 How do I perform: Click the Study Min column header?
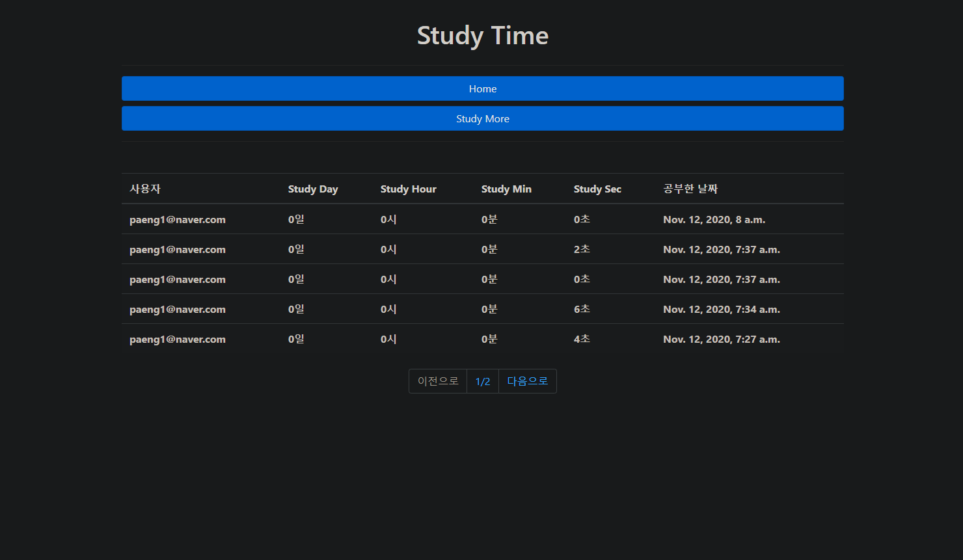coord(506,189)
